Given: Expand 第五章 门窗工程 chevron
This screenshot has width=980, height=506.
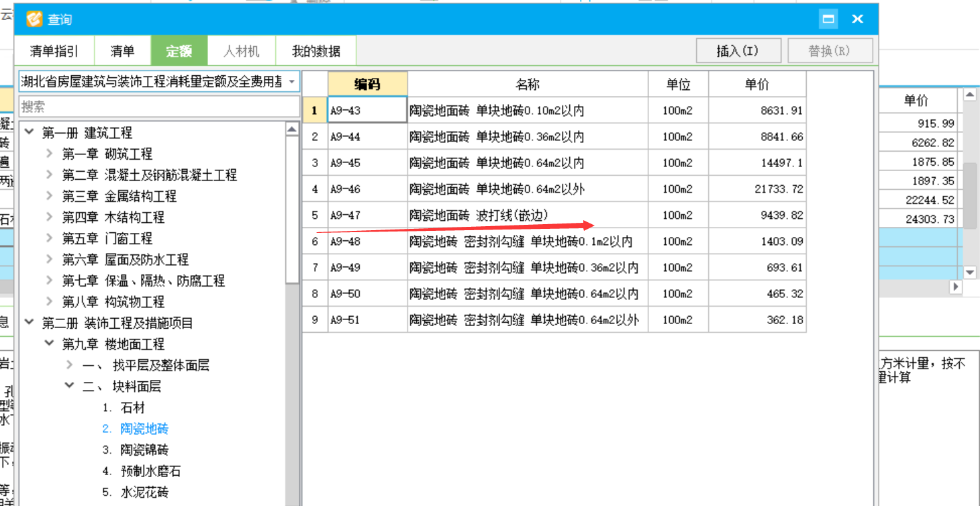Looking at the screenshot, I should 50,238.
